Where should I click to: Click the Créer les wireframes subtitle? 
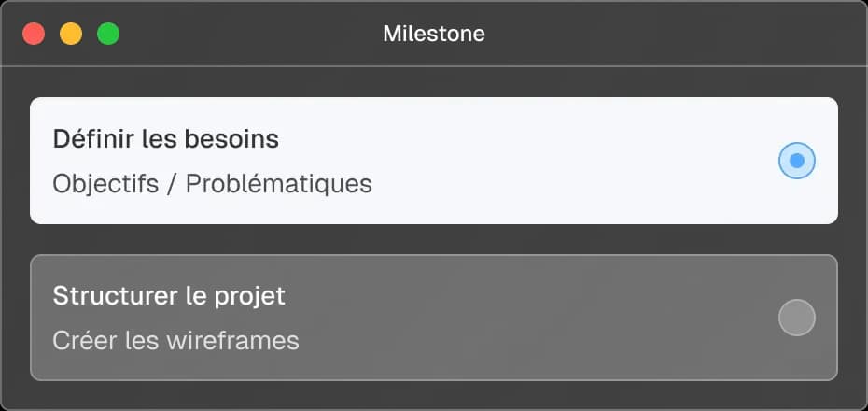175,340
